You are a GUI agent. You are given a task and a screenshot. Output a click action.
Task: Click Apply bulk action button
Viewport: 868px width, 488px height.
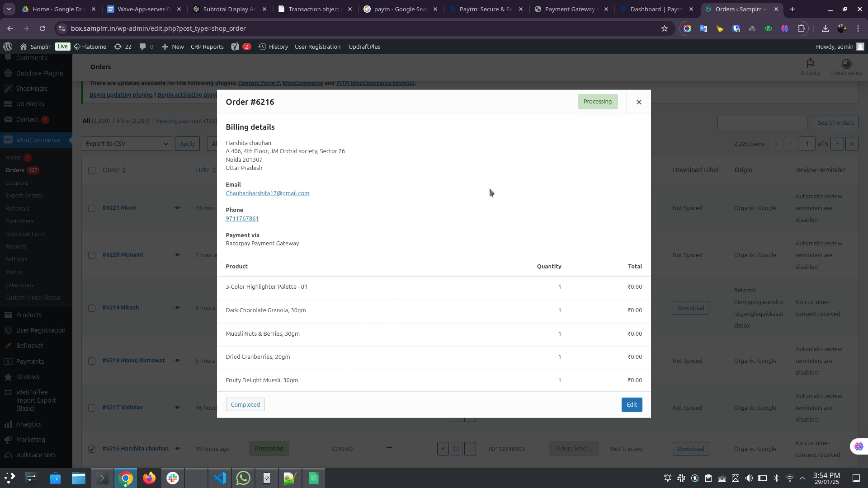(x=187, y=144)
